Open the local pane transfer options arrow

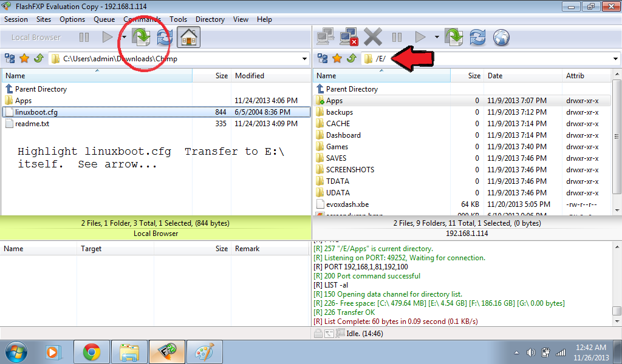point(124,37)
